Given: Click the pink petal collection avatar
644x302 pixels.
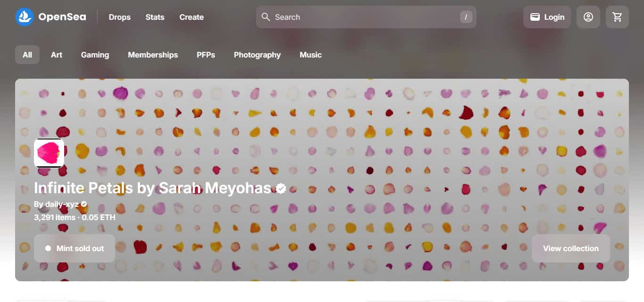Looking at the screenshot, I should [49, 153].
